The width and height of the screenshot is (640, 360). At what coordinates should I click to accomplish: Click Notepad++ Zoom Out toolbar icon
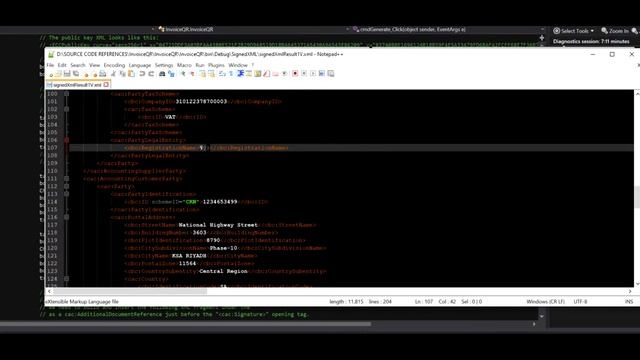(x=192, y=74)
